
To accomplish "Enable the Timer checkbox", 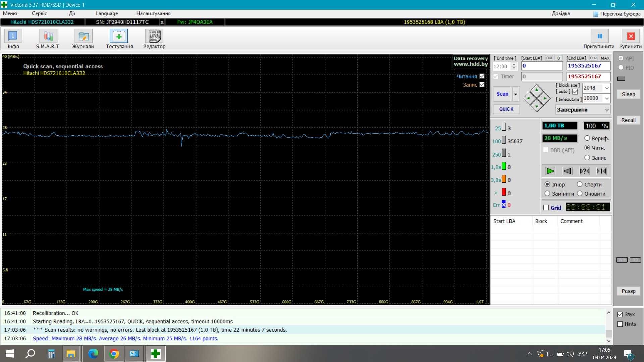I will tap(496, 76).
